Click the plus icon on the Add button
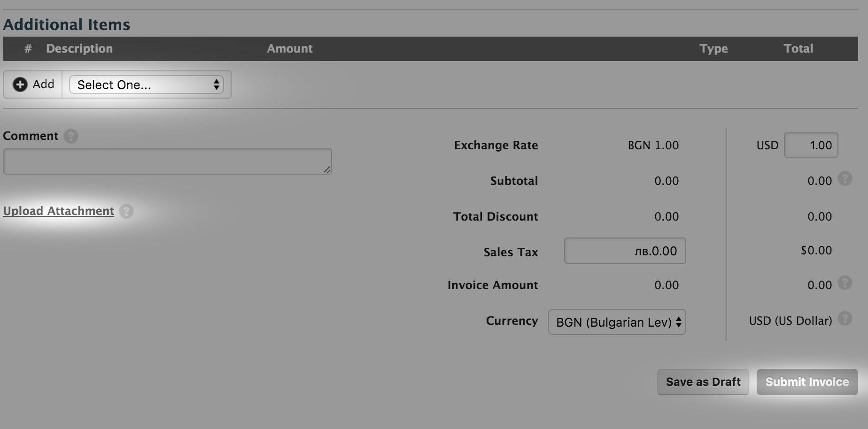This screenshot has height=429, width=868. tap(19, 84)
